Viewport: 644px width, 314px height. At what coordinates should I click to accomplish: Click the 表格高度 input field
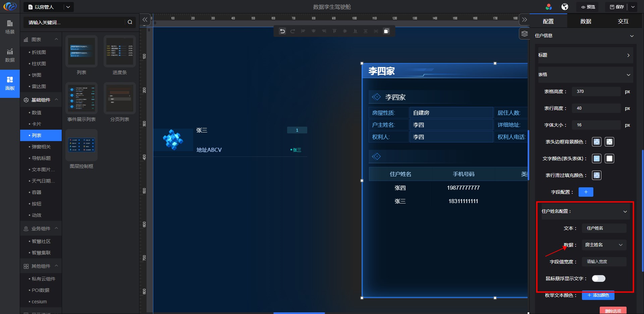[x=596, y=91]
